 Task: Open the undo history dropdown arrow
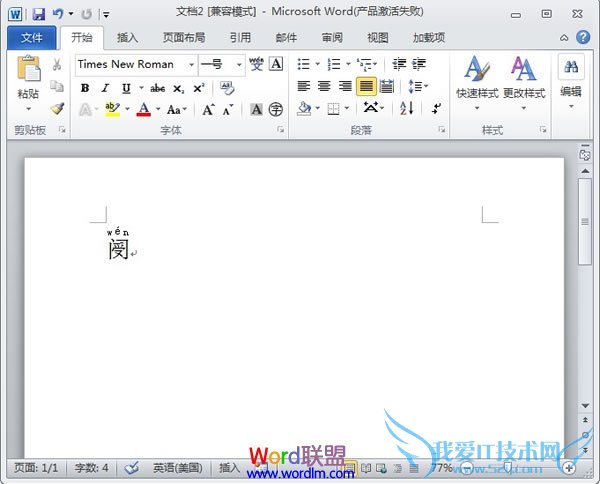[71, 15]
